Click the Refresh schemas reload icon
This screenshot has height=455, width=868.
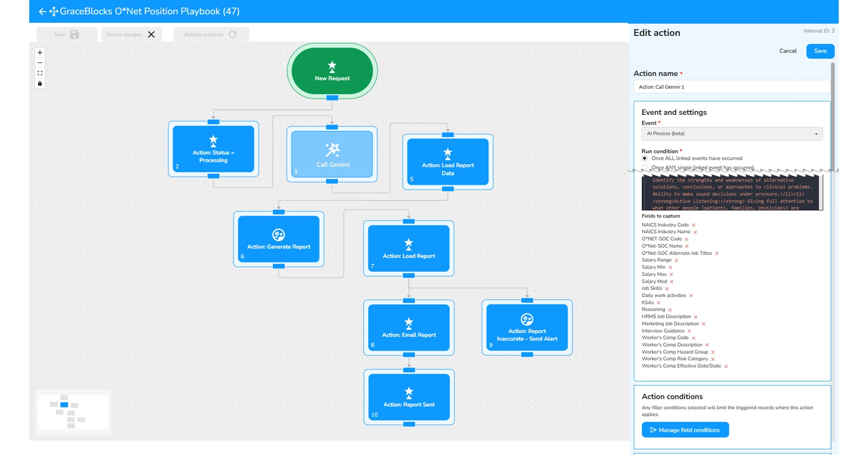pyautogui.click(x=234, y=34)
